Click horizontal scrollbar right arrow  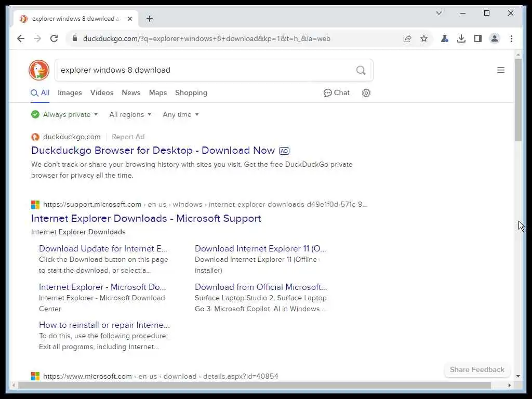tap(509, 385)
